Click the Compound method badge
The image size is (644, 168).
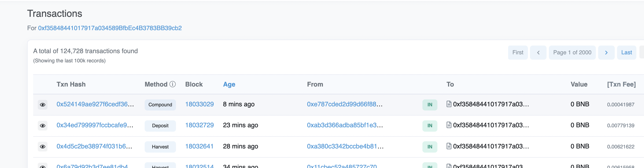click(160, 104)
